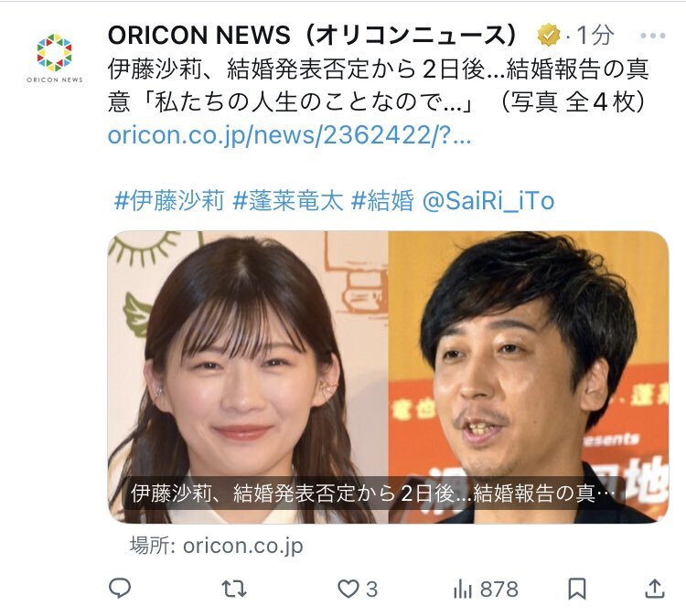
Task: Tap the share upload arrow icon
Action: (x=655, y=589)
